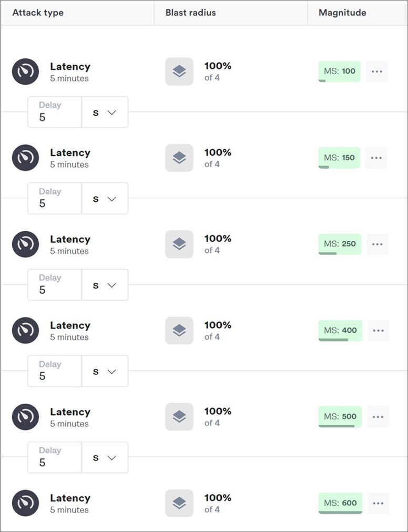Click the MS: 150 magnitude badge
The image size is (408, 532).
(x=339, y=158)
